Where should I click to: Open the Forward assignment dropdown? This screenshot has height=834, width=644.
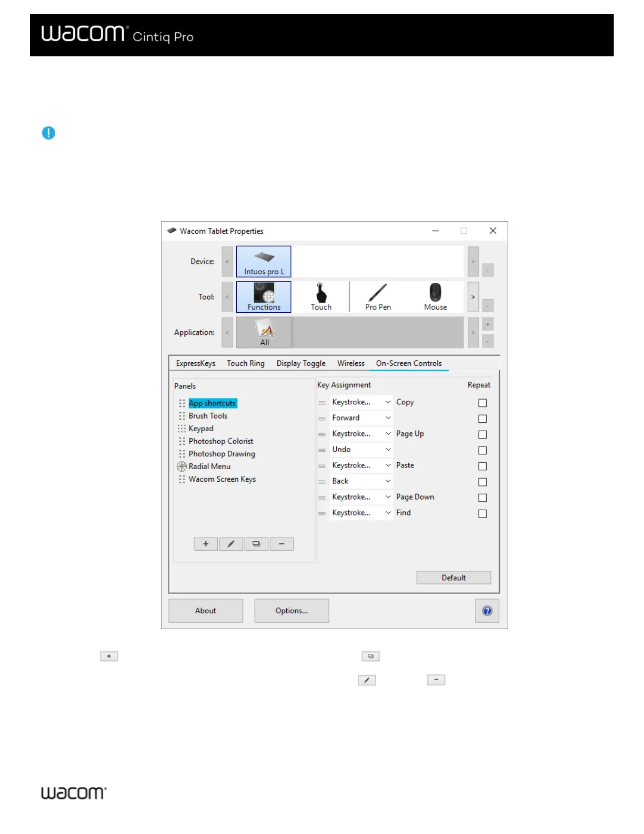[x=361, y=418]
